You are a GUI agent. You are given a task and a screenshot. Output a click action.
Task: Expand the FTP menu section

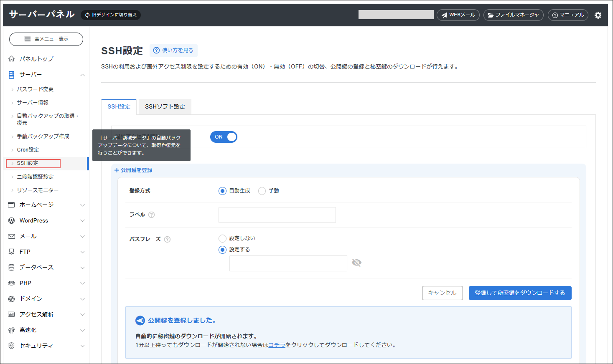click(82, 252)
